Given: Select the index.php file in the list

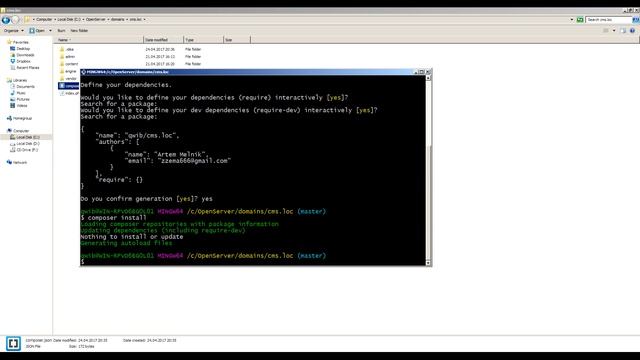Looking at the screenshot, I should [x=69, y=93].
